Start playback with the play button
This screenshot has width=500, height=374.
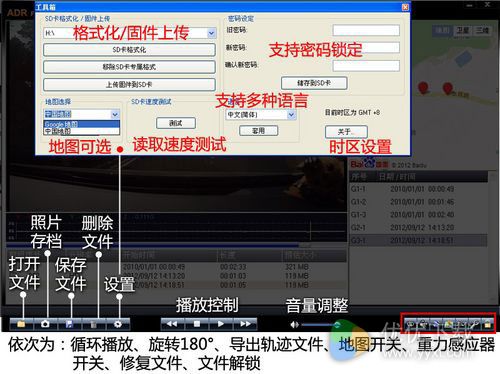221,324
